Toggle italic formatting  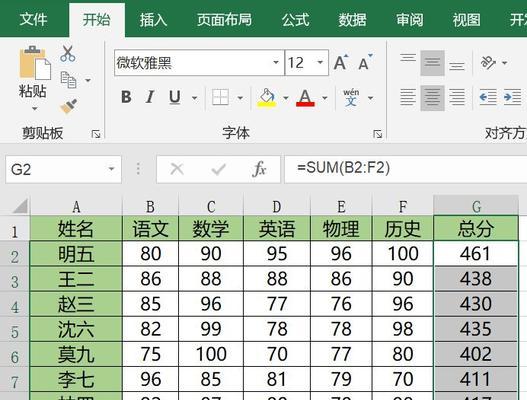tap(150, 97)
